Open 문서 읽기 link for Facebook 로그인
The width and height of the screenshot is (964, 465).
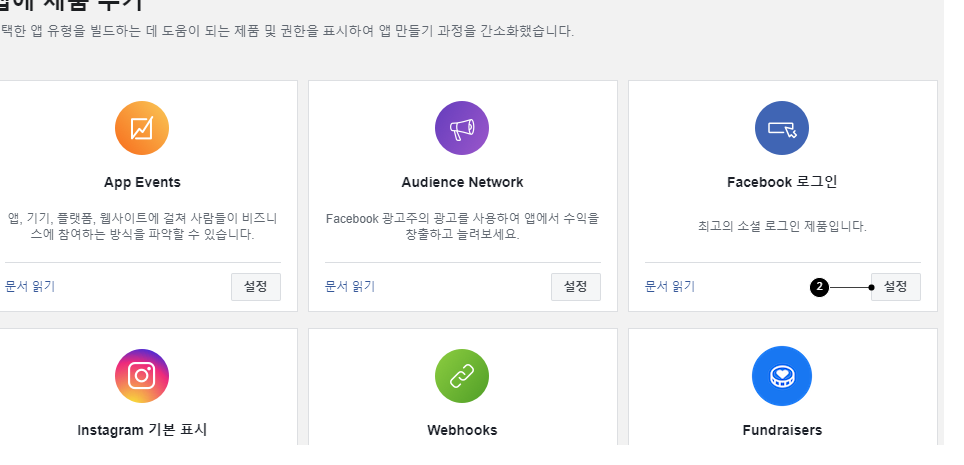point(670,287)
